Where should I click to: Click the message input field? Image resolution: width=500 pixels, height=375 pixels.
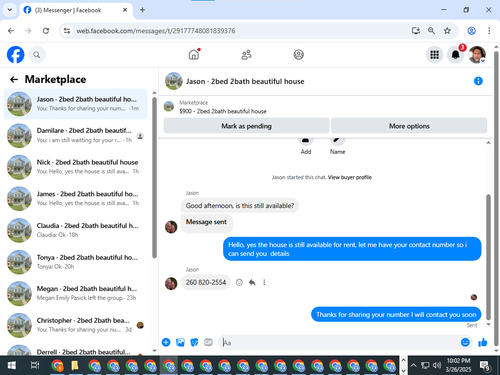click(x=340, y=342)
